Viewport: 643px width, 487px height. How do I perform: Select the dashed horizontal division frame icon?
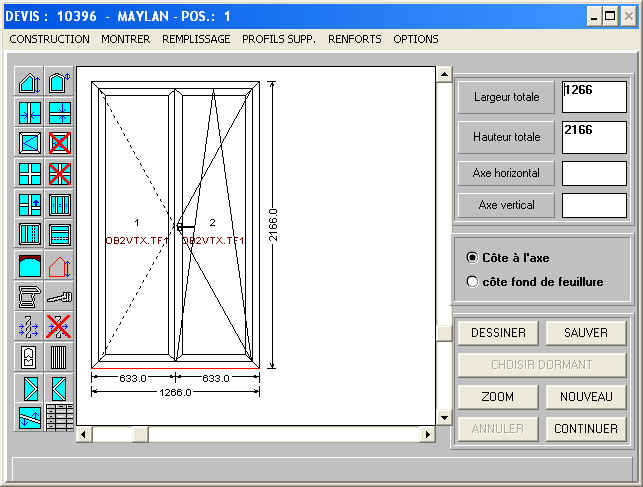[x=59, y=234]
